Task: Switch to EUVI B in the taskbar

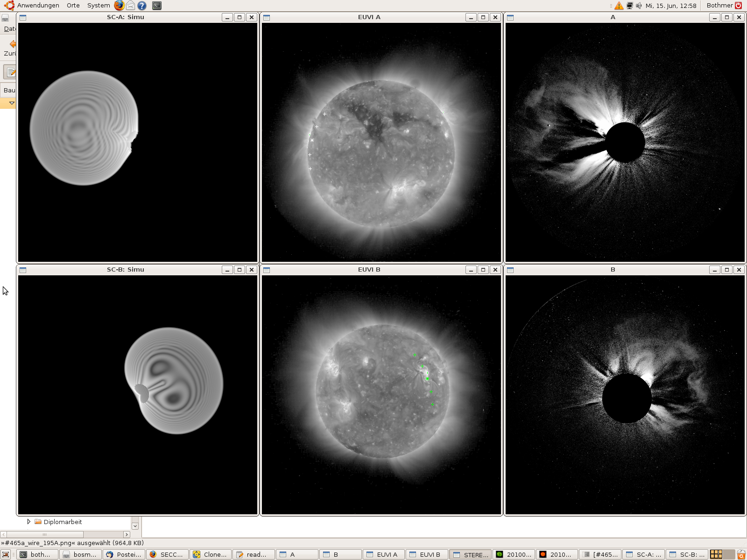Action: (x=427, y=554)
